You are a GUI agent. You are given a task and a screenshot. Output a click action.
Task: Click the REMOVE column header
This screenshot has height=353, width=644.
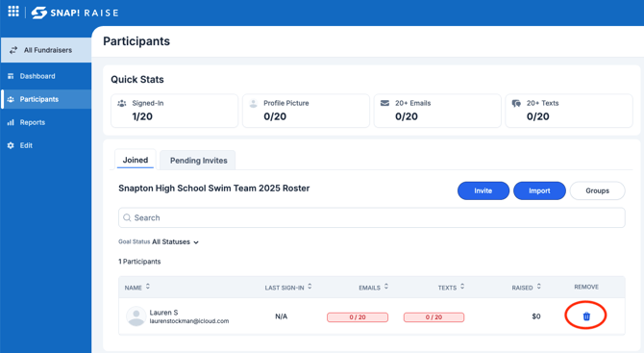click(586, 287)
